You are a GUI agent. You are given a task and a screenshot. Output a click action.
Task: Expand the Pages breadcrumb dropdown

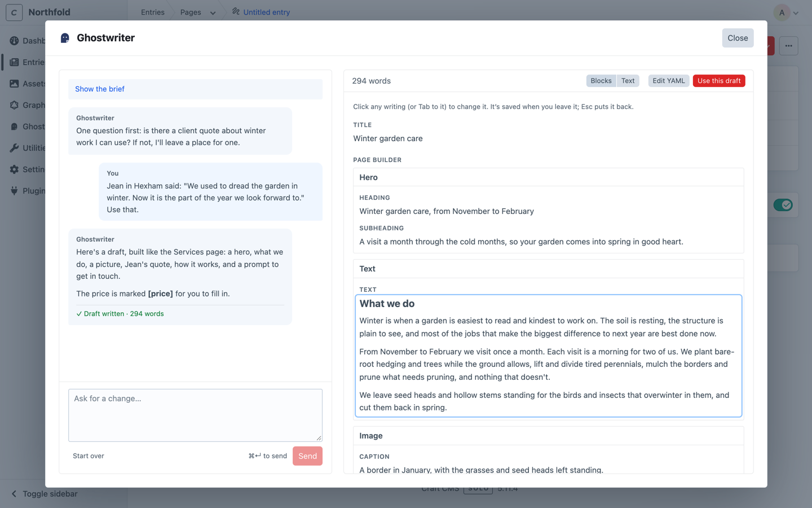[213, 12]
